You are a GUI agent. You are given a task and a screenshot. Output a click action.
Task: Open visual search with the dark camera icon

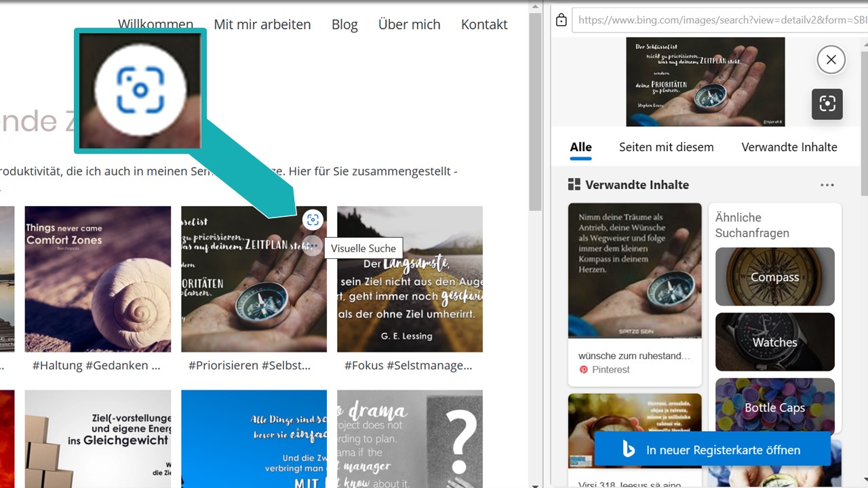coord(827,104)
